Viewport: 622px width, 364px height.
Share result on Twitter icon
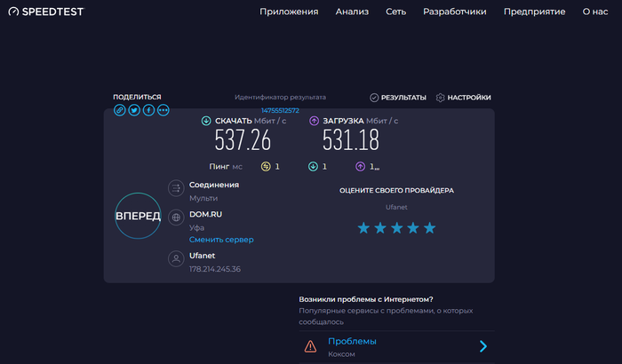coord(134,110)
